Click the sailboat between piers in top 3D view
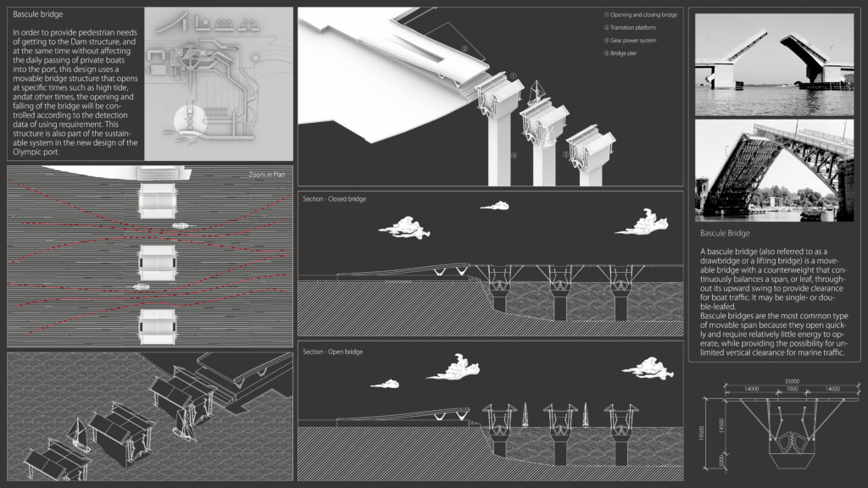Viewport: 868px width, 488px height. (536, 91)
